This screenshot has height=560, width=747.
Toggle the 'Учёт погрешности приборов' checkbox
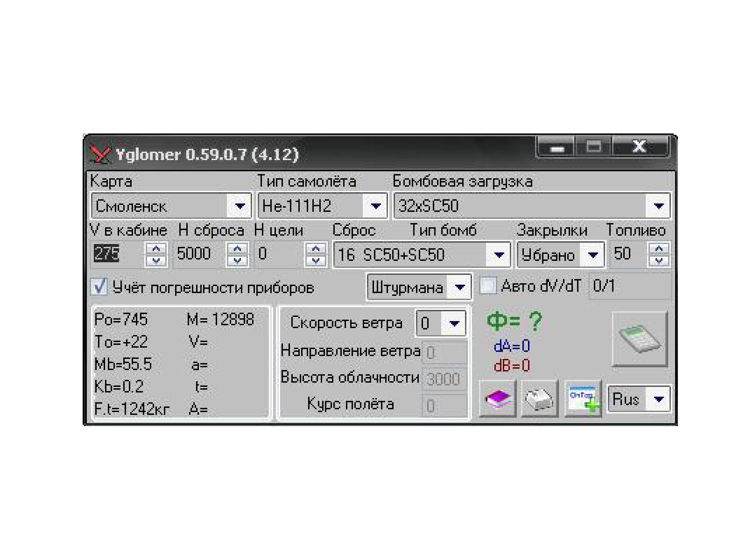point(99,287)
